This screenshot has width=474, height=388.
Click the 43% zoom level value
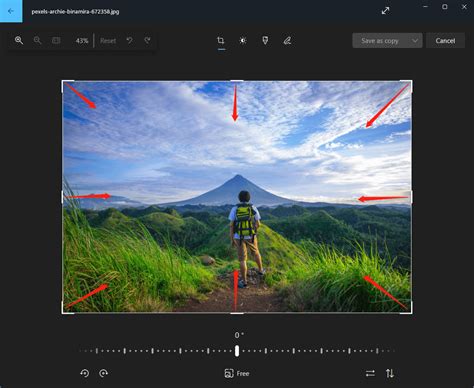pos(82,41)
